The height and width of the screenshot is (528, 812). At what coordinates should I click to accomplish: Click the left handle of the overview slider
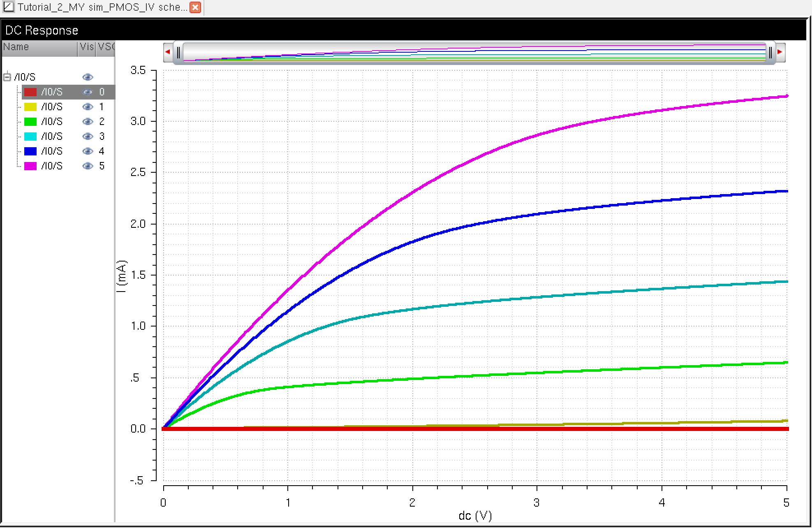178,53
